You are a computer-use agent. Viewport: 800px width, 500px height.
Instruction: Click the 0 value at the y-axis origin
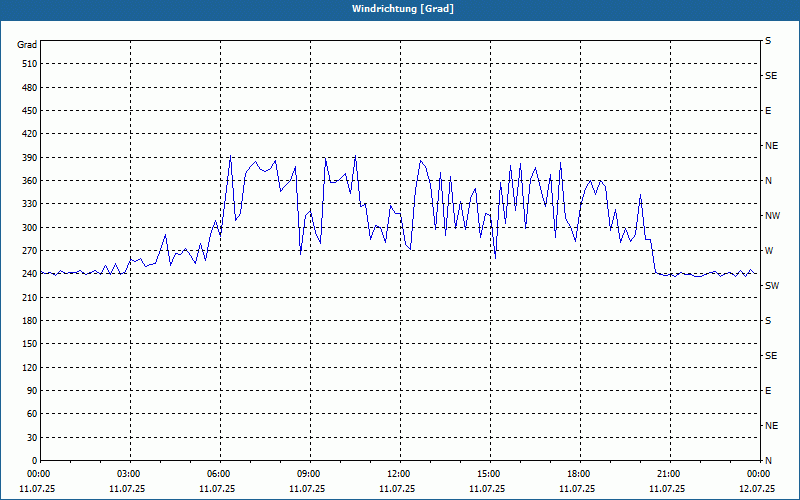[x=34, y=461]
